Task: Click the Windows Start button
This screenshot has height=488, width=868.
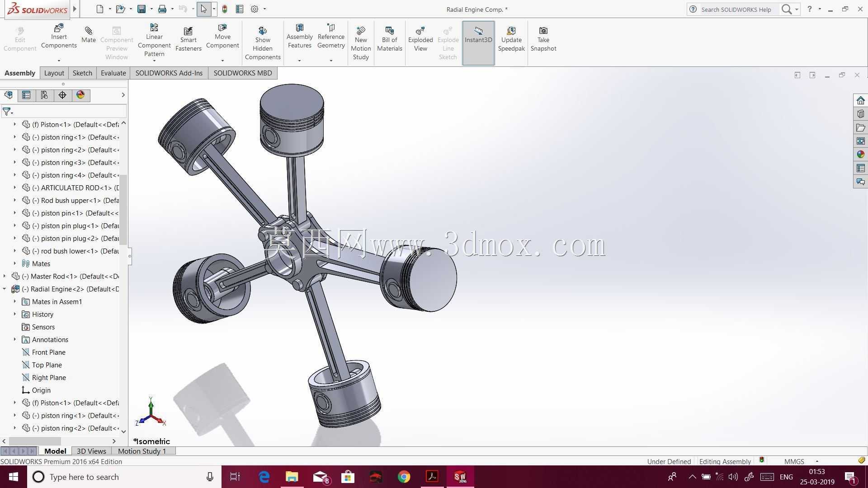Action: pyautogui.click(x=13, y=477)
